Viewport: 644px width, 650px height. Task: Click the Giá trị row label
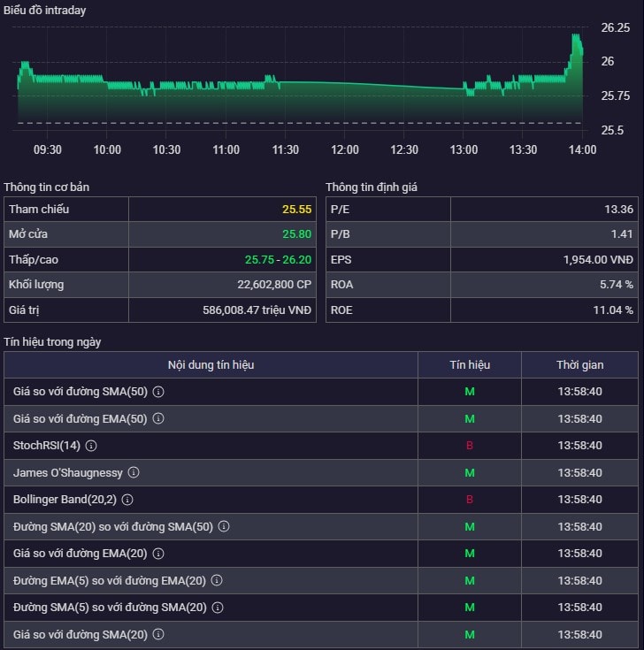tap(24, 310)
